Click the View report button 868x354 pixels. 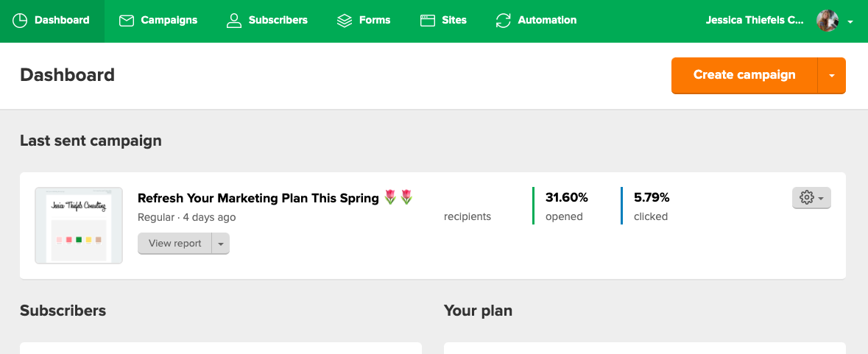pos(174,244)
